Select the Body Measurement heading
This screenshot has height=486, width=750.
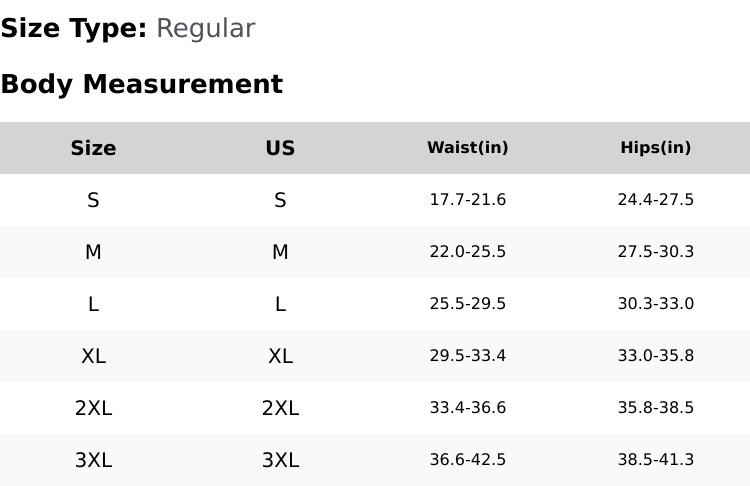pyautogui.click(x=141, y=84)
